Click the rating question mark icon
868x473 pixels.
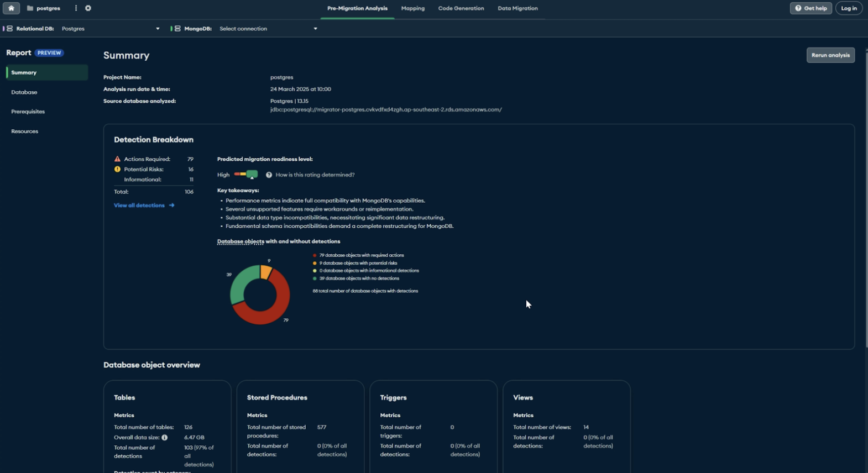coord(269,175)
